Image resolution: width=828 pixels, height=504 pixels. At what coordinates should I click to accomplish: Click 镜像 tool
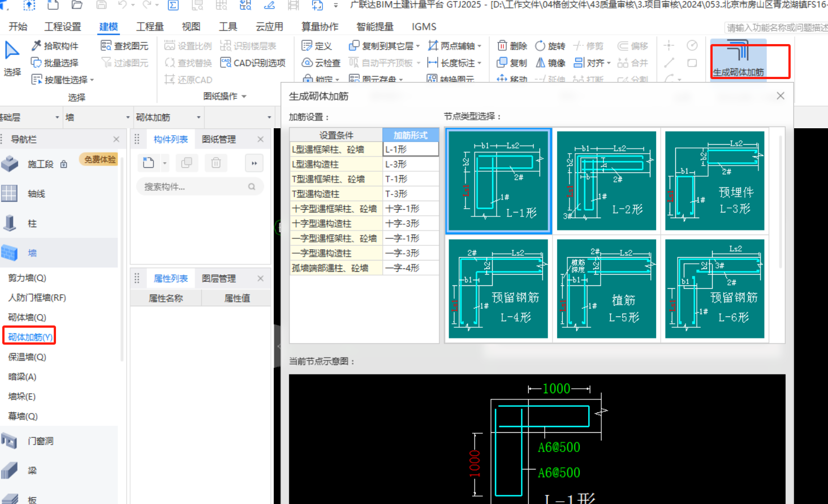pos(550,63)
